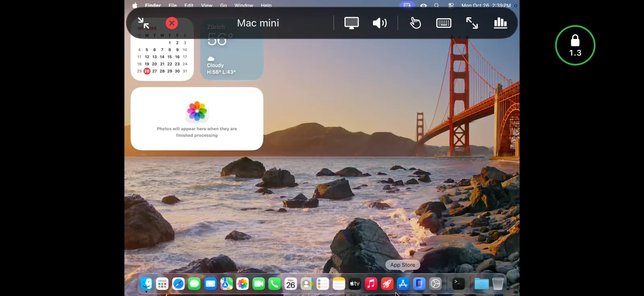Open the Go menu
This screenshot has height=296, width=644.
click(223, 5)
